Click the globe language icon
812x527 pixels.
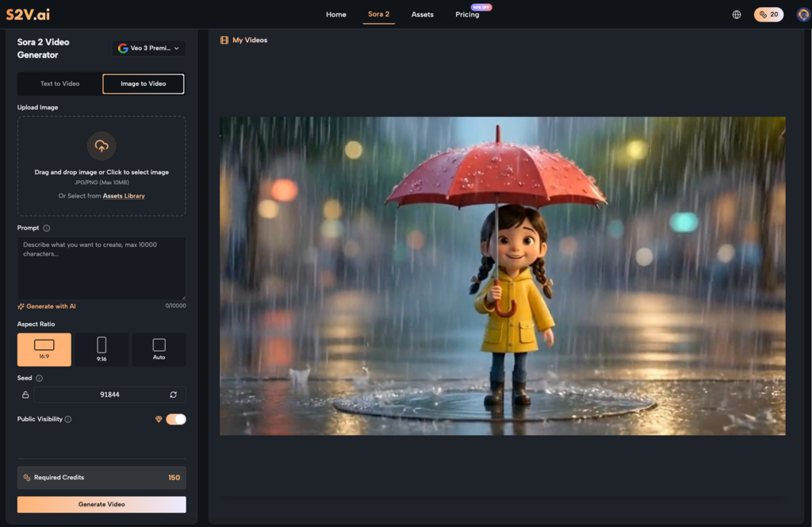[x=737, y=14]
